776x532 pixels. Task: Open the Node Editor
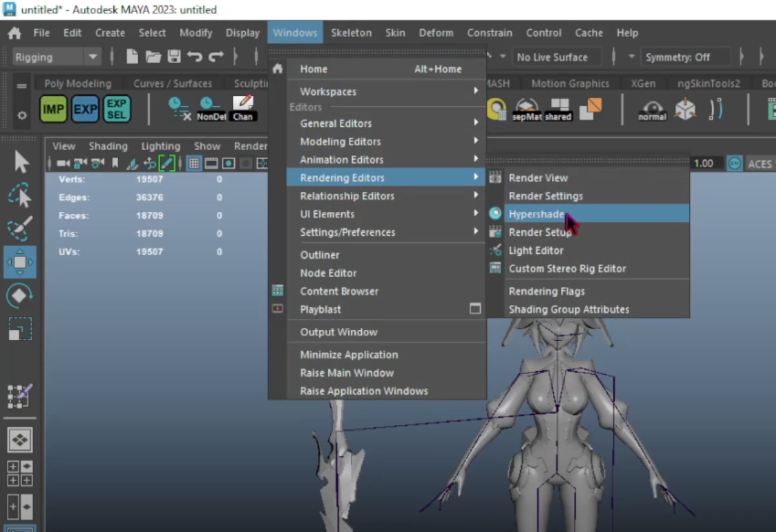point(386,273)
